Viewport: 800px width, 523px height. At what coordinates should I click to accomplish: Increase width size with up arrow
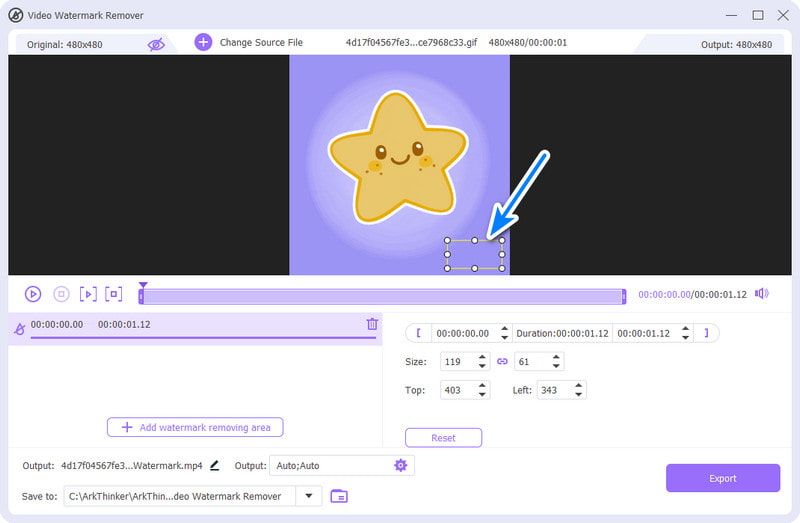[482, 358]
